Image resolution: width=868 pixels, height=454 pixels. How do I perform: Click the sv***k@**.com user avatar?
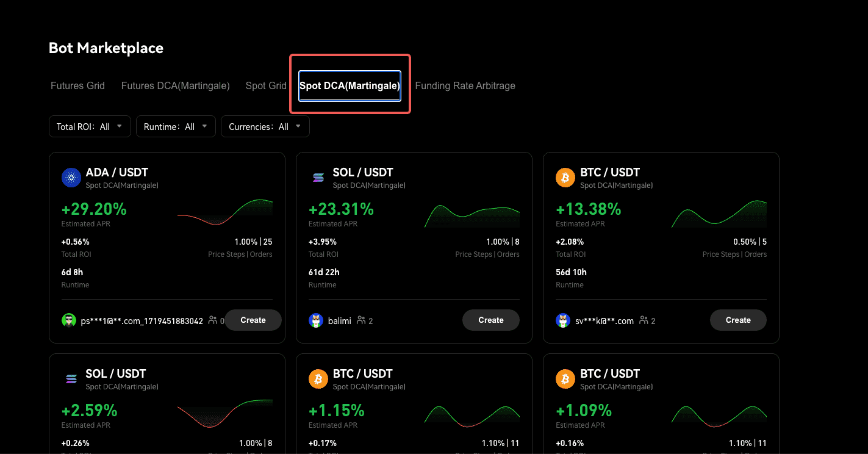click(562, 320)
